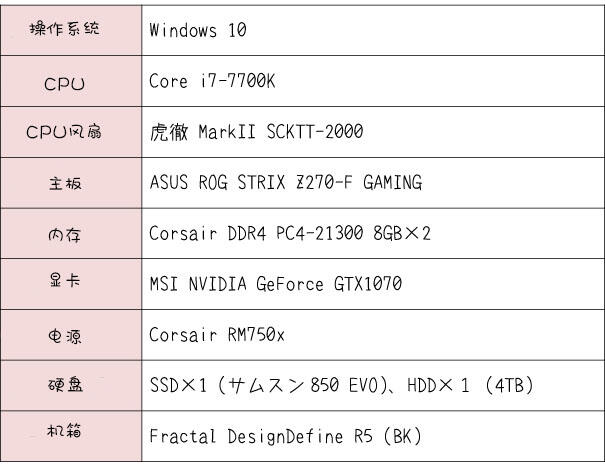
Task: Select ASUS ROG STRIX Z270-F GAMING text
Action: [x=286, y=182]
